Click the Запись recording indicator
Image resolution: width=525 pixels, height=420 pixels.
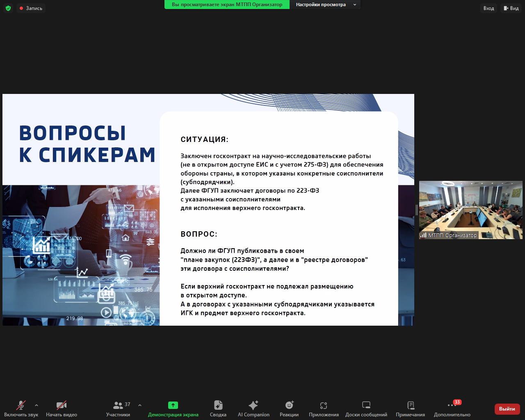31,8
